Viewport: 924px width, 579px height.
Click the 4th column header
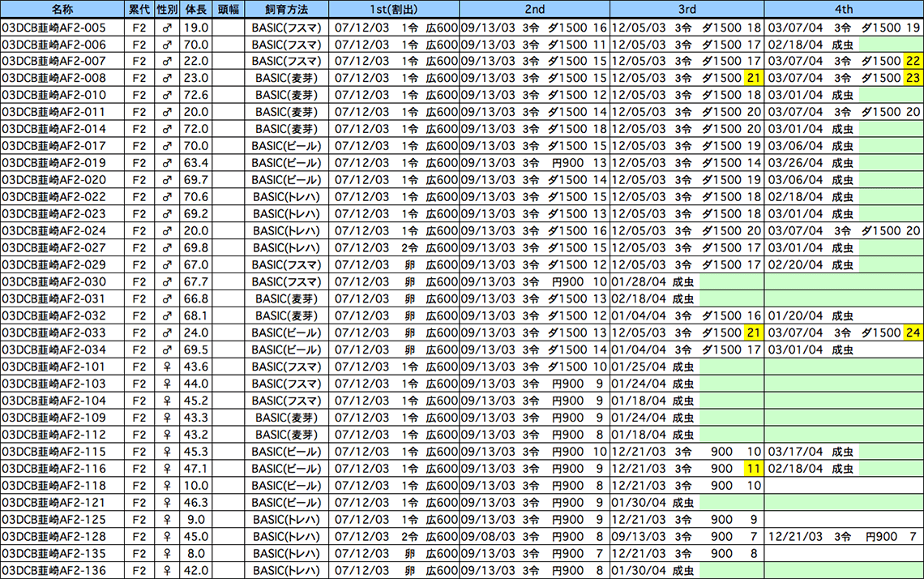(x=843, y=9)
